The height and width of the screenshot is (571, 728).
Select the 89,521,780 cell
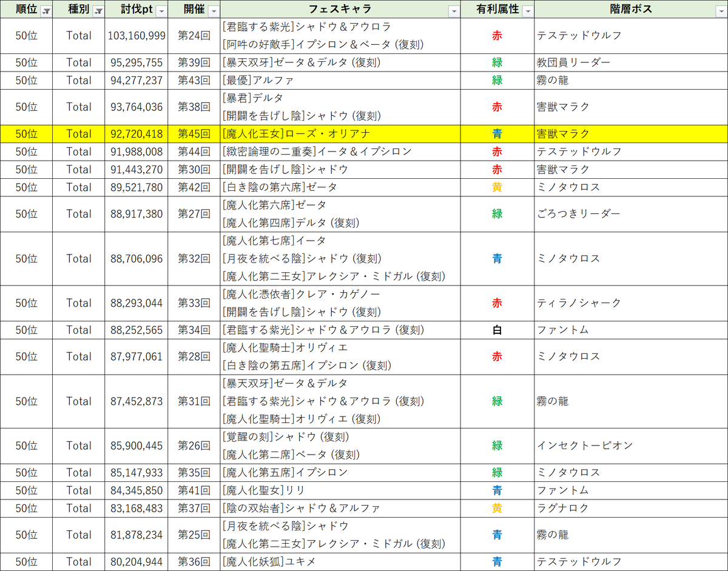136,187
